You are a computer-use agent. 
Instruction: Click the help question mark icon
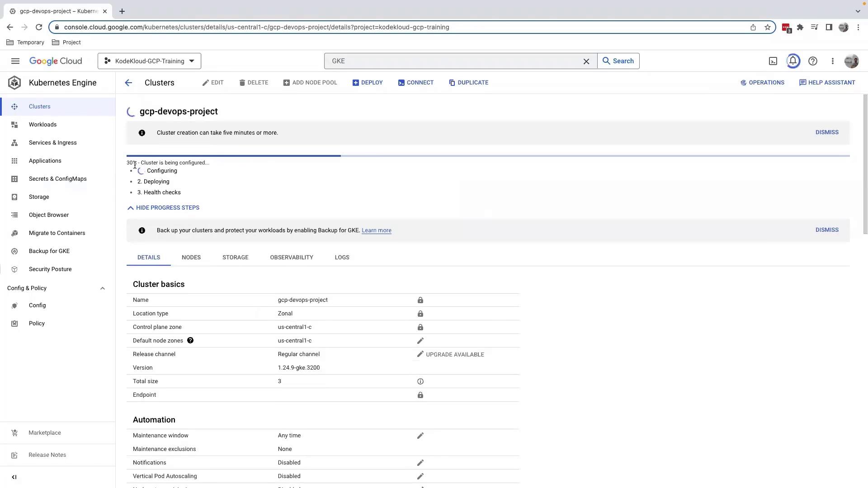pyautogui.click(x=813, y=61)
